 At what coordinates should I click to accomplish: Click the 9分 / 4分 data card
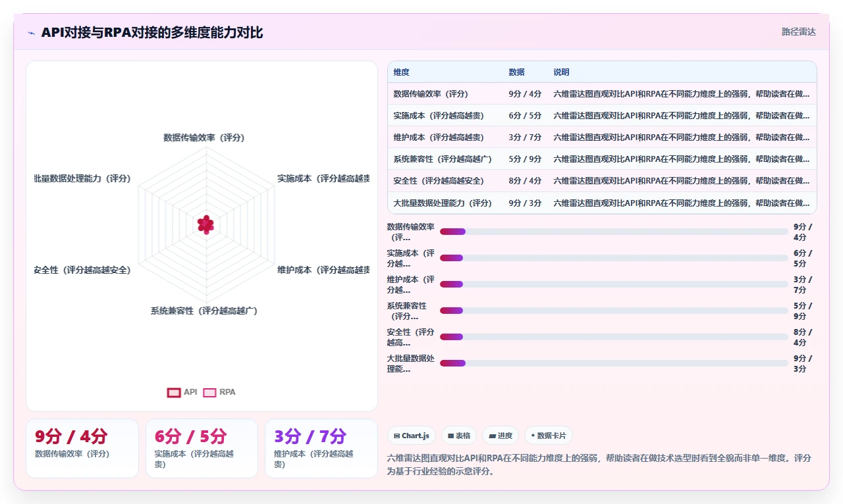(82, 448)
